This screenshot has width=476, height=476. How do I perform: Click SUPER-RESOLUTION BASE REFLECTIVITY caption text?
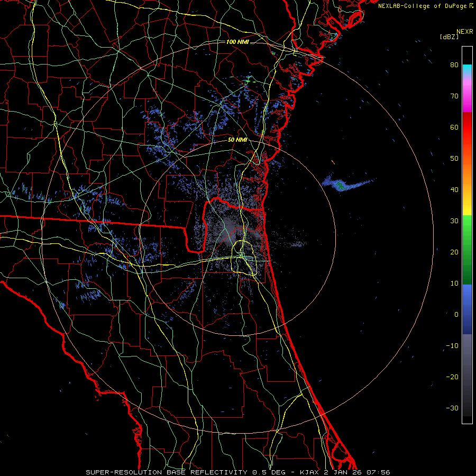(167, 472)
